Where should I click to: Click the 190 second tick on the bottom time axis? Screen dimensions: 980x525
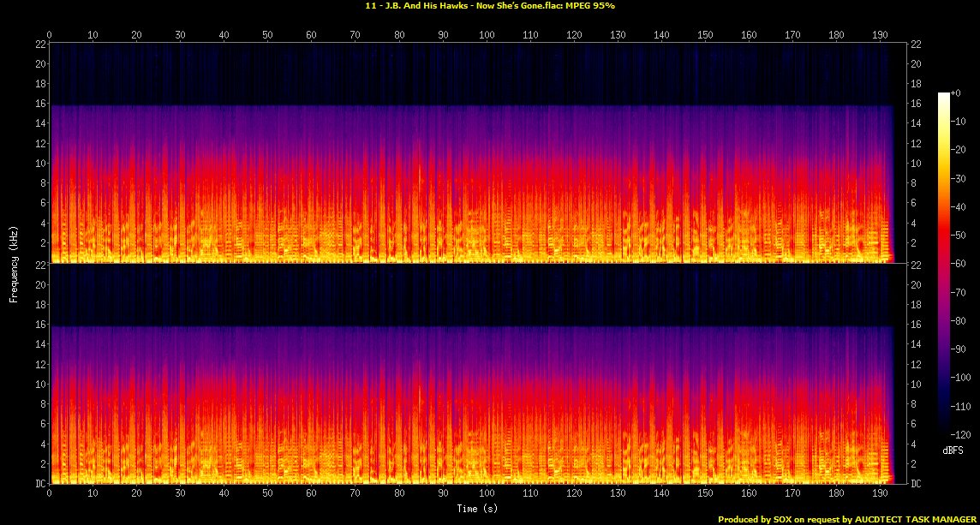(x=880, y=494)
